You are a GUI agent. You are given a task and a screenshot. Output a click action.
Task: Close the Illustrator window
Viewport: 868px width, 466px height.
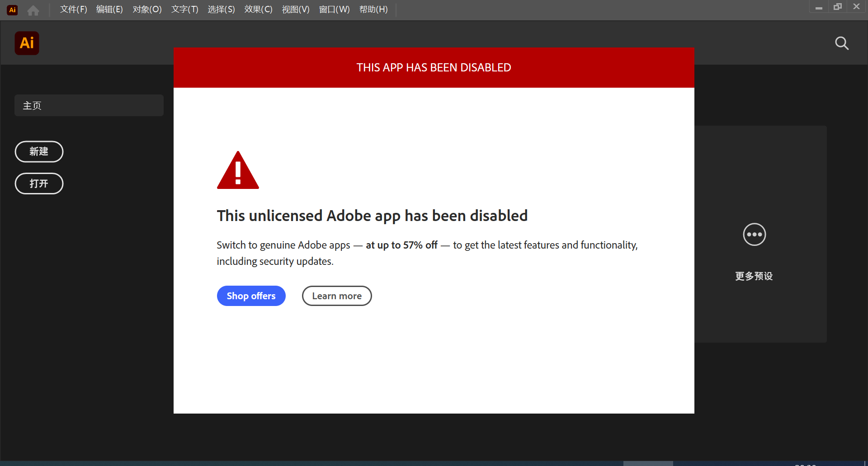(856, 7)
